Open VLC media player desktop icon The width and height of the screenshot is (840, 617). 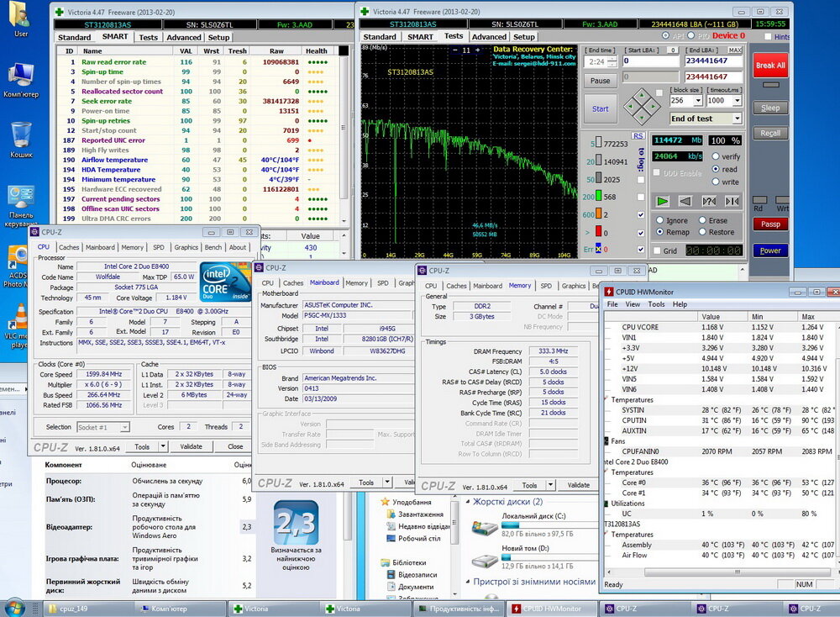click(21, 318)
